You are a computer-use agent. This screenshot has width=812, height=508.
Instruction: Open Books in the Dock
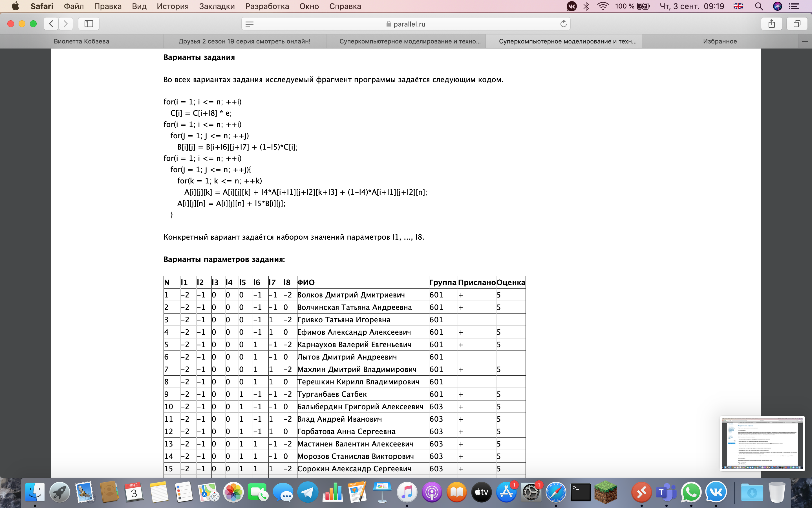457,492
